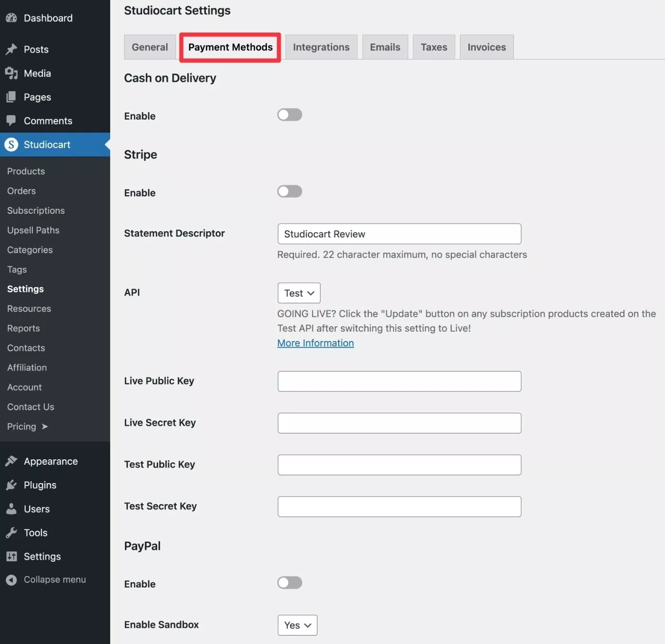Click the Studiocart S logo icon
Image resolution: width=665 pixels, height=644 pixels.
pos(11,144)
